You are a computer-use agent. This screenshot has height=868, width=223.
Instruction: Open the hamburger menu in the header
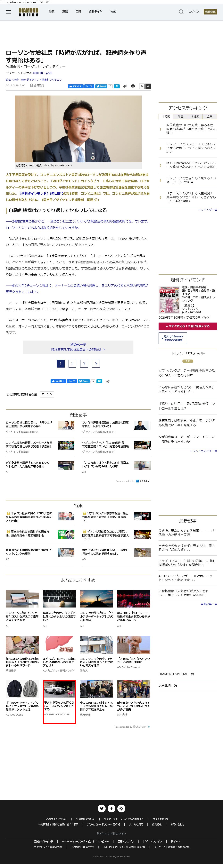pos(8,12)
